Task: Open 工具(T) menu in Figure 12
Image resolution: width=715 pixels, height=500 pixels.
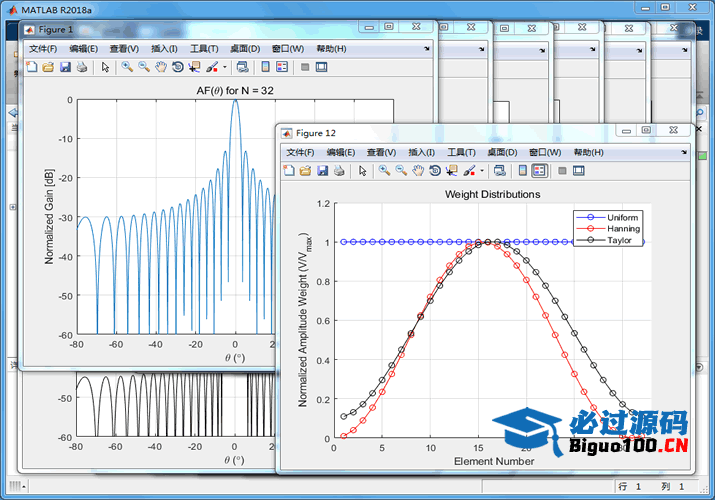Action: tap(461, 152)
